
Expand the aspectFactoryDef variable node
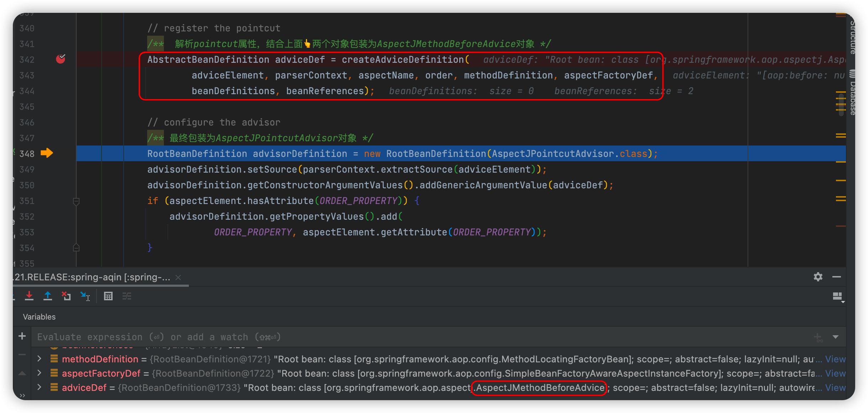[40, 373]
